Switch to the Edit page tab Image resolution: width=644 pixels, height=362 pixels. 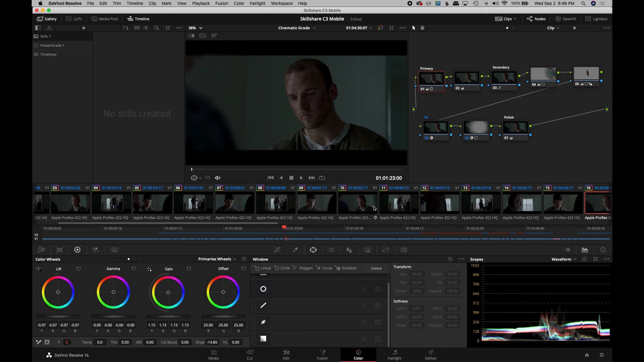pos(286,355)
